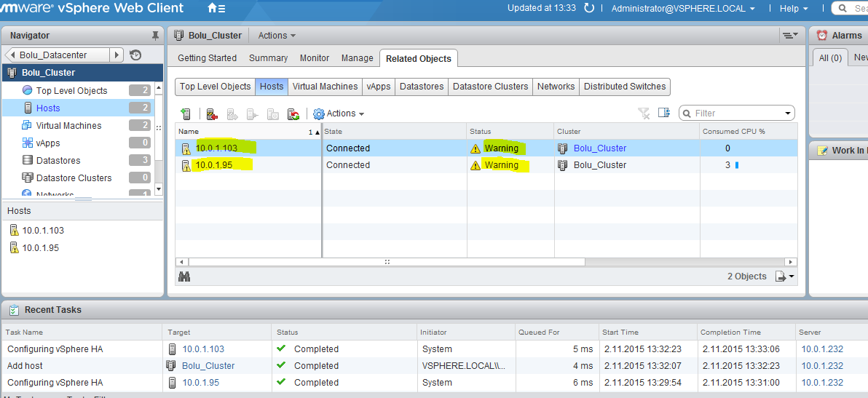Open the export list dropdown

[785, 276]
